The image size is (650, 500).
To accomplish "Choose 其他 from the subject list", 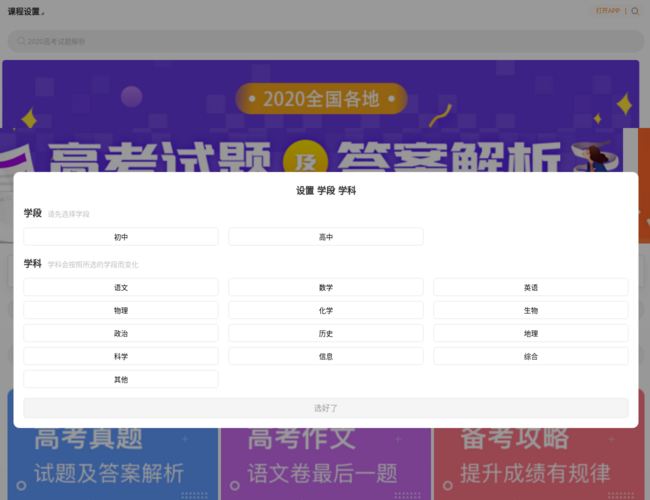I will [121, 379].
